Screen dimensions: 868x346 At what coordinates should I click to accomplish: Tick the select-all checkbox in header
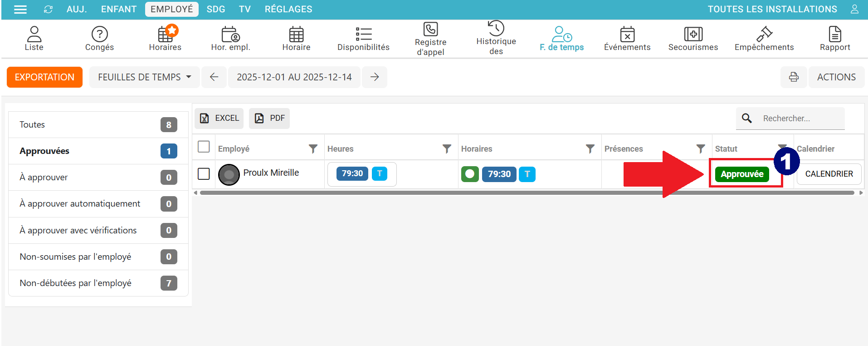tap(204, 147)
